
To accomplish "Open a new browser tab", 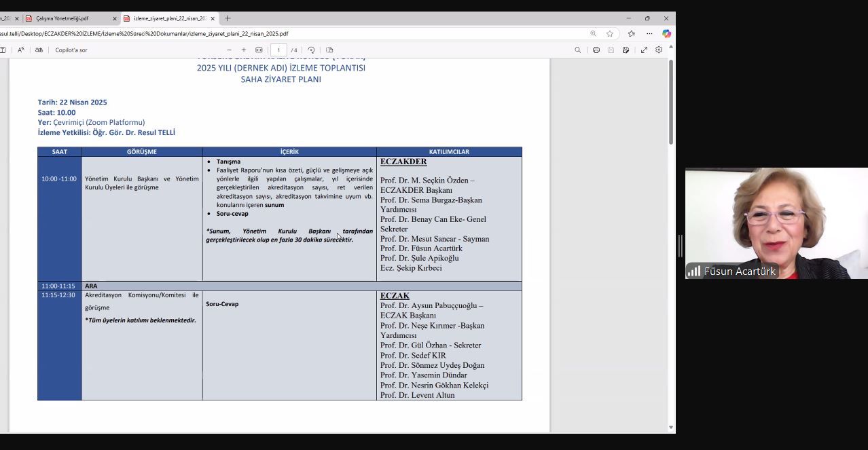I will pos(228,18).
